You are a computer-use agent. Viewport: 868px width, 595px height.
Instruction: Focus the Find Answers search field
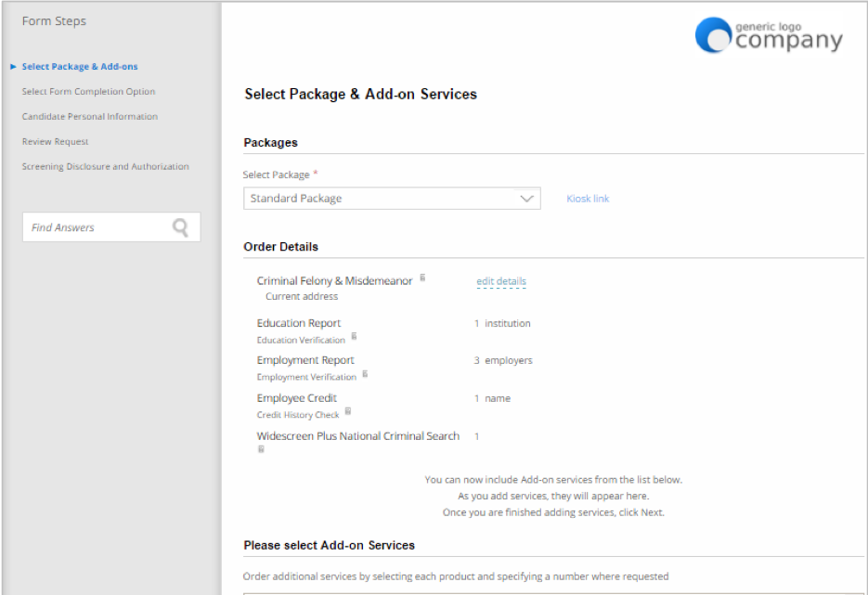click(x=111, y=226)
